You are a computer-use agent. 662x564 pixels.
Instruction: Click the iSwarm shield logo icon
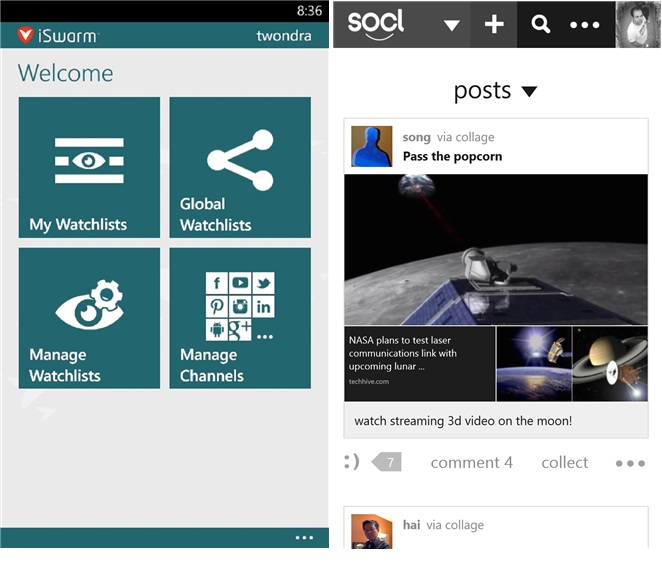[x=25, y=35]
